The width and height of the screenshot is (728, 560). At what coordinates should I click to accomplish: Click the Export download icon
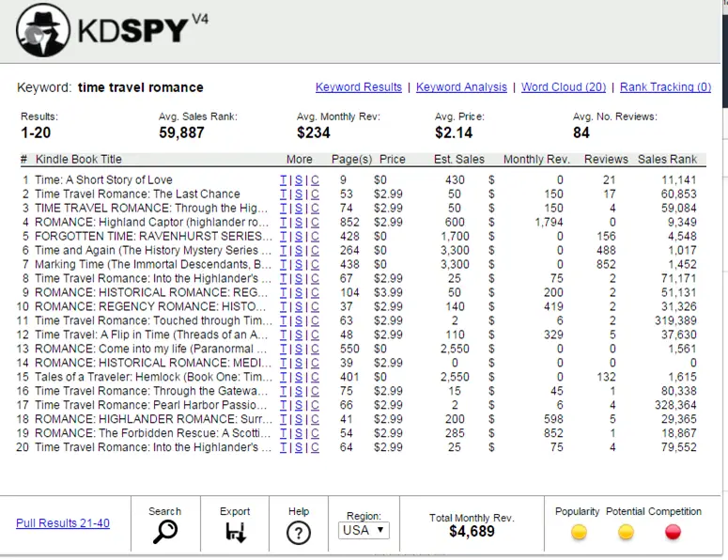pos(236,532)
